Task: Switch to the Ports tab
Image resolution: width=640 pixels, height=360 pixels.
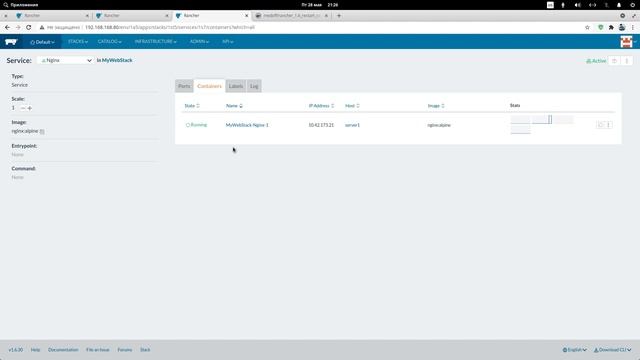Action: pos(184,86)
